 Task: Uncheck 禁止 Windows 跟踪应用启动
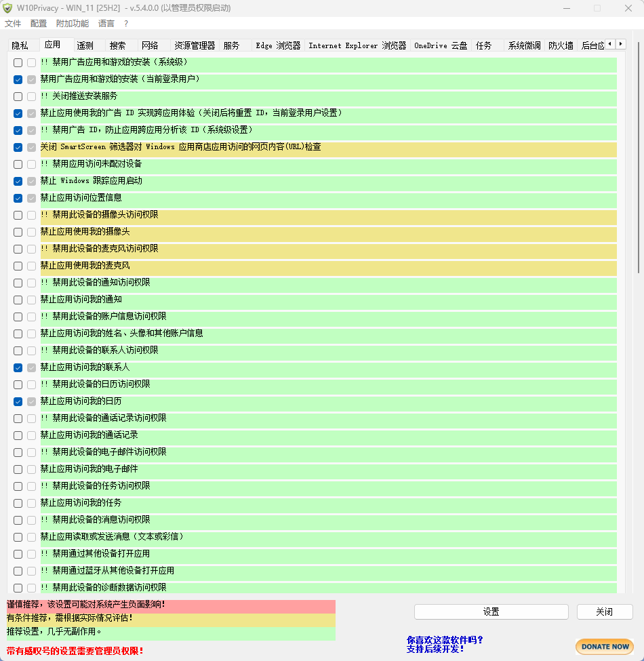tap(18, 181)
